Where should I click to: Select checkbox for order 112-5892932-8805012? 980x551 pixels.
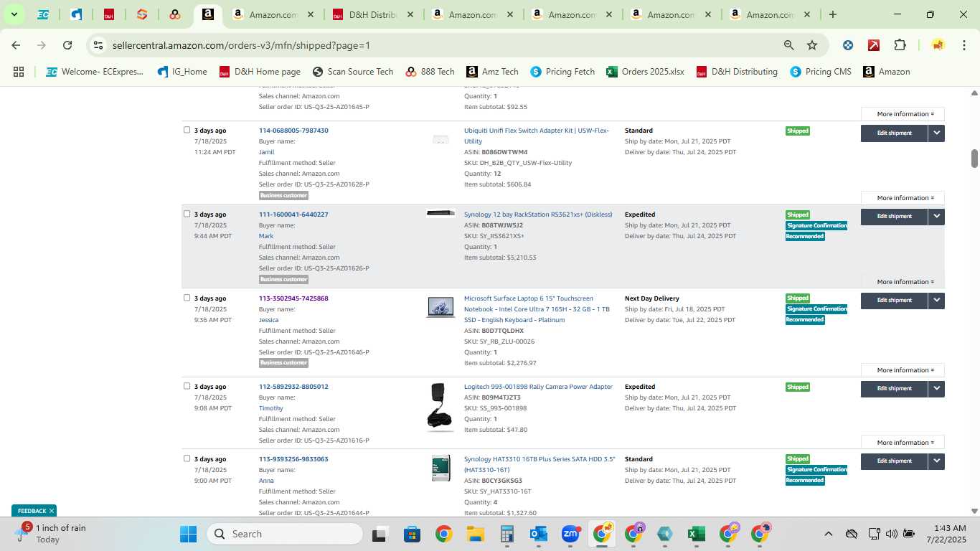tap(187, 386)
